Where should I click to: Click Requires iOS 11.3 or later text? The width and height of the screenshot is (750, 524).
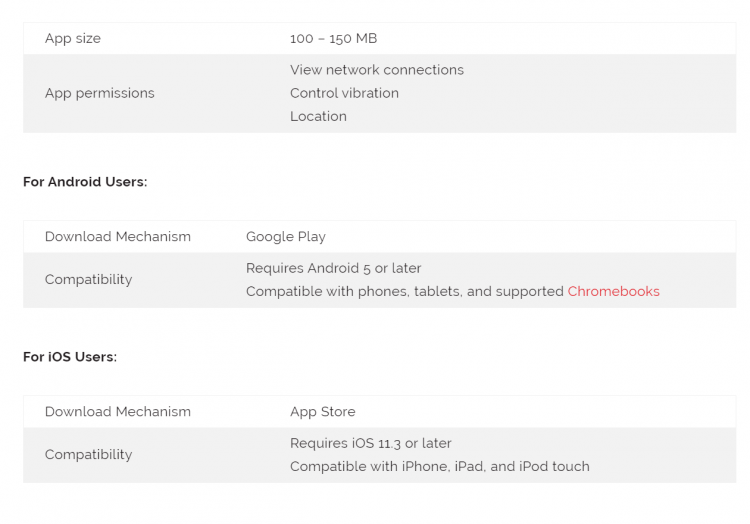point(371,443)
